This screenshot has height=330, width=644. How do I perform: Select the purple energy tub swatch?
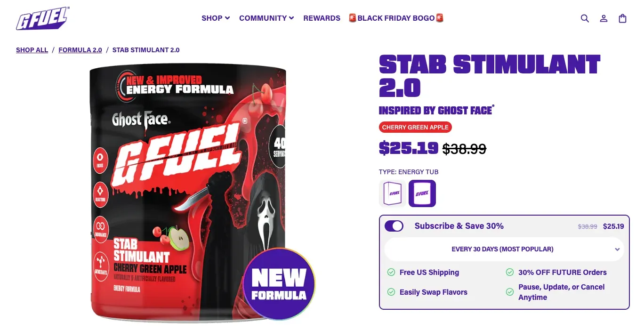422,193
